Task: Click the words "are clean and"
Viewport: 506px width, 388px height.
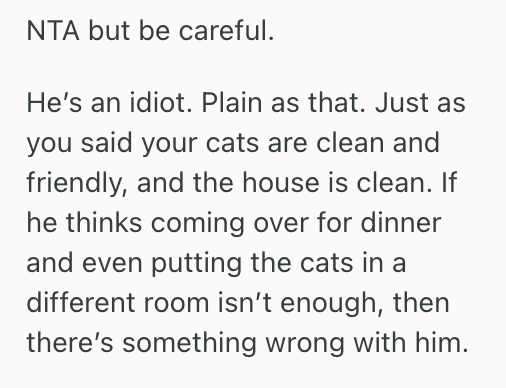Action: coord(353,143)
